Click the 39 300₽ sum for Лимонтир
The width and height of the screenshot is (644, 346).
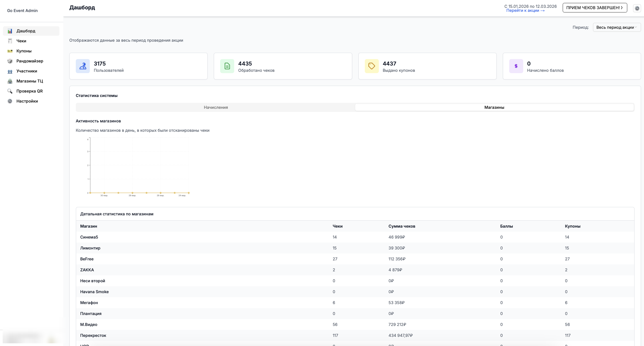pyautogui.click(x=397, y=248)
